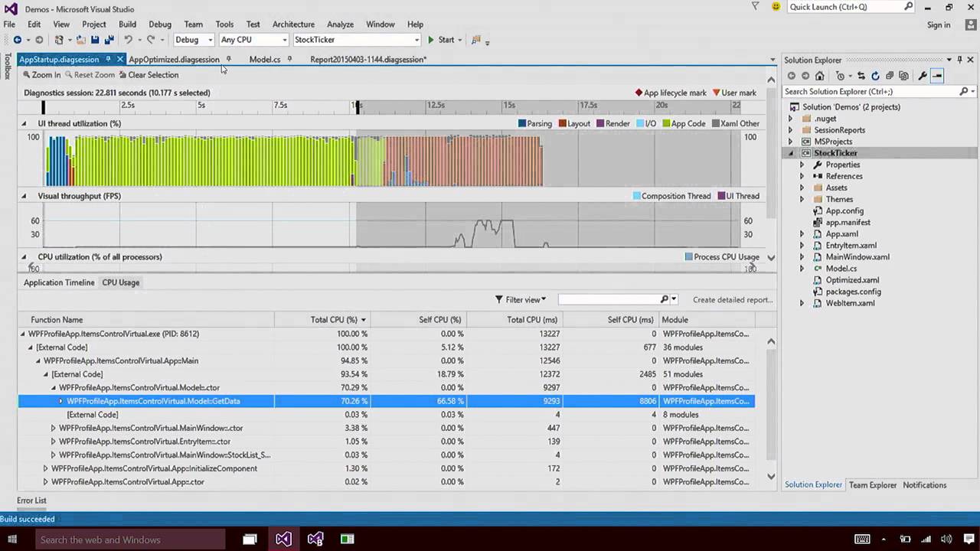
Task: Click magnifier icon in function filter box
Action: tap(665, 299)
